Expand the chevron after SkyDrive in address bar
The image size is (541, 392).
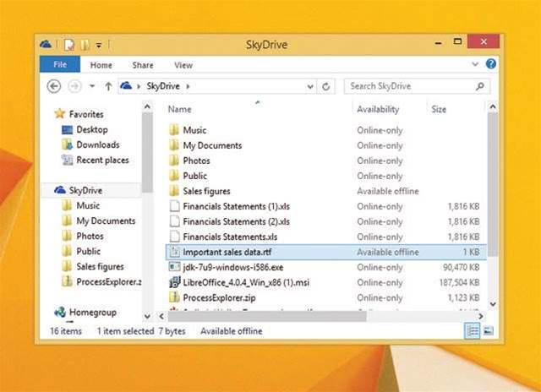click(x=188, y=86)
